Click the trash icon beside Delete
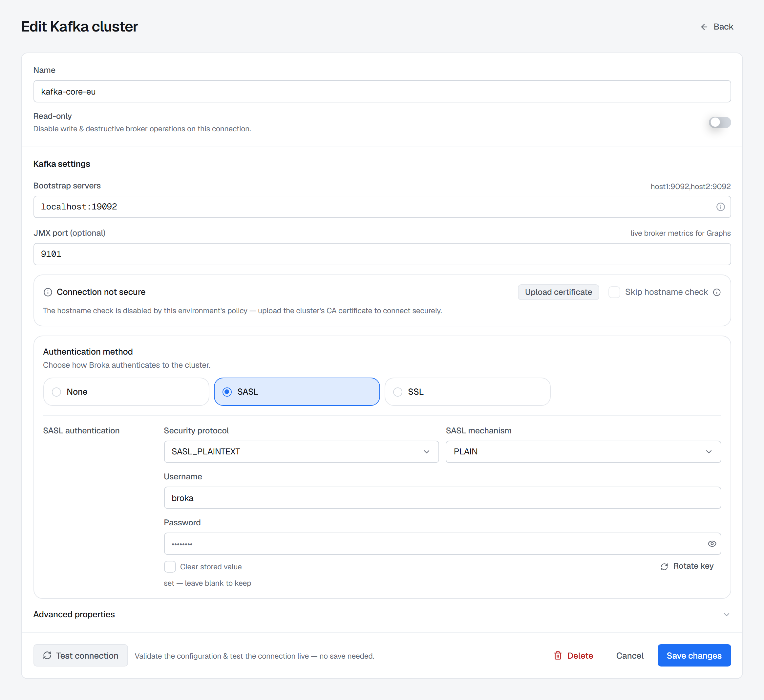 (558, 655)
